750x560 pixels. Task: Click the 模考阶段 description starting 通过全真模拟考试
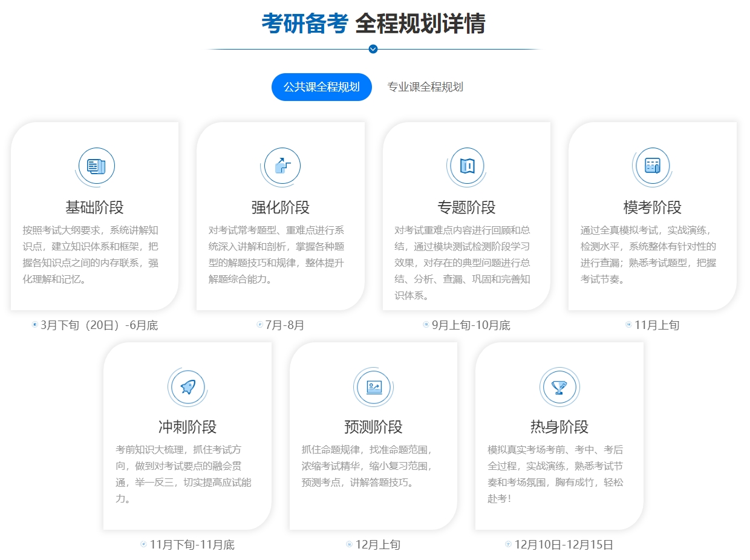[648, 255]
